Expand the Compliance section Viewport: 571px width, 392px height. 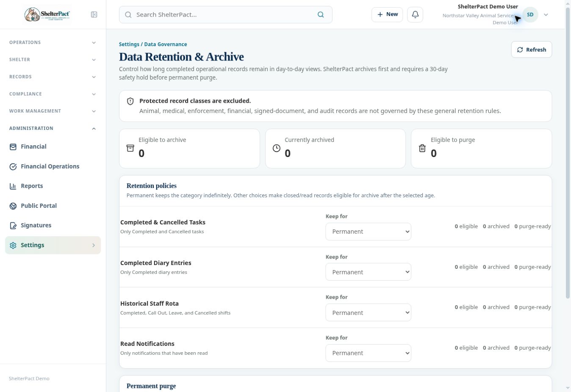tap(53, 94)
